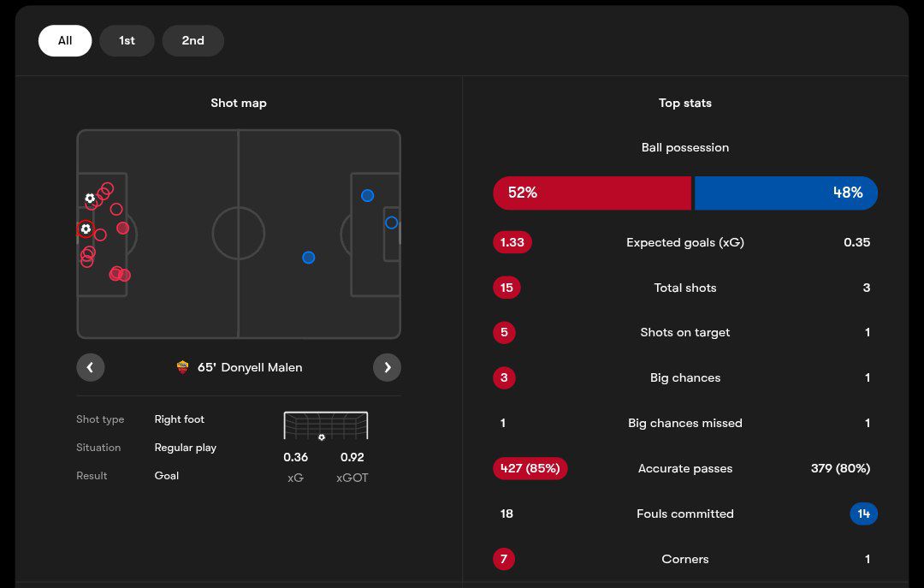Click the 65' Donyell Malen shot label
924x588 pixels.
pos(250,367)
